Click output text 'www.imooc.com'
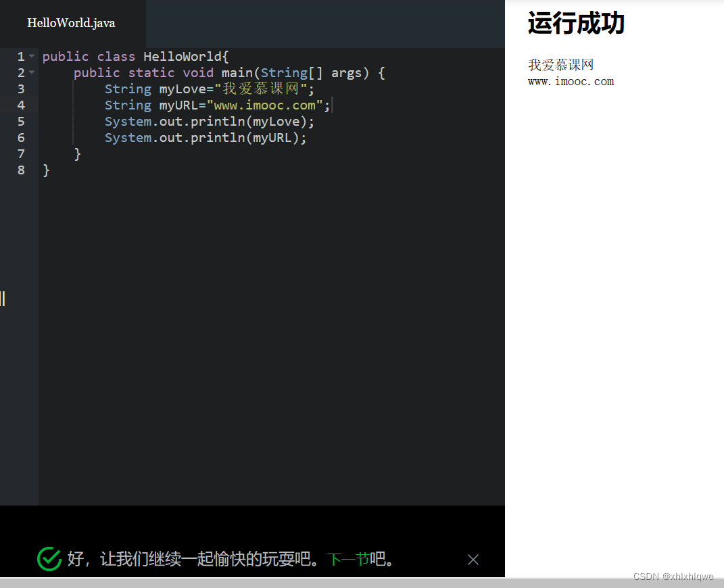This screenshot has width=724, height=588. click(571, 82)
